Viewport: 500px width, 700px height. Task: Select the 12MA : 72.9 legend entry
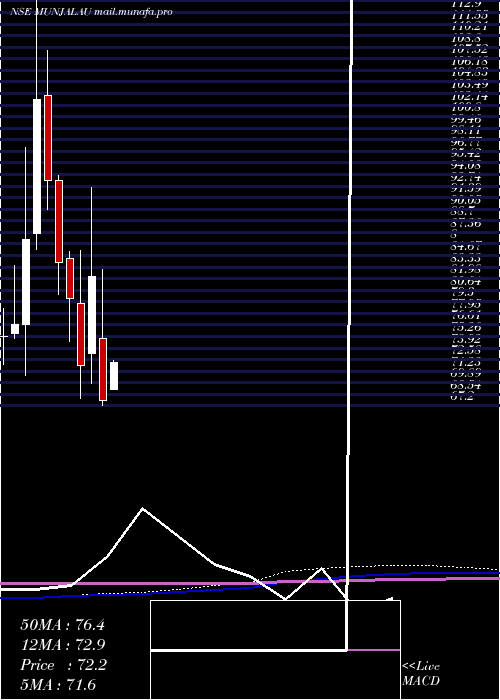click(62, 645)
